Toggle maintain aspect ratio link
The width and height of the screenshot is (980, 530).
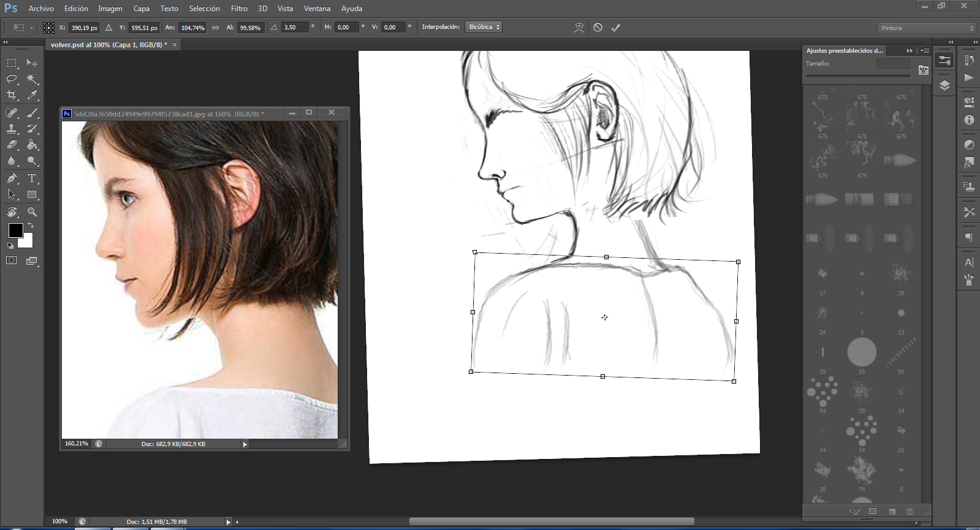[215, 28]
